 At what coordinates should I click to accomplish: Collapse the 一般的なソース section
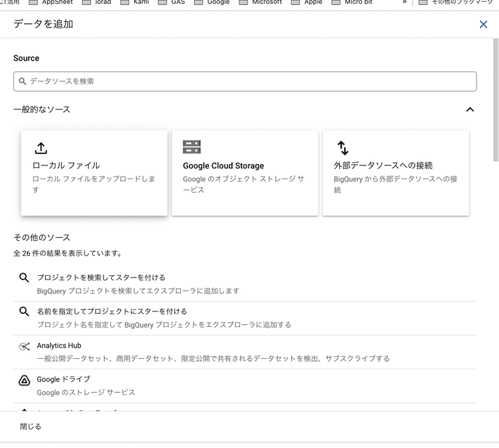click(x=470, y=110)
